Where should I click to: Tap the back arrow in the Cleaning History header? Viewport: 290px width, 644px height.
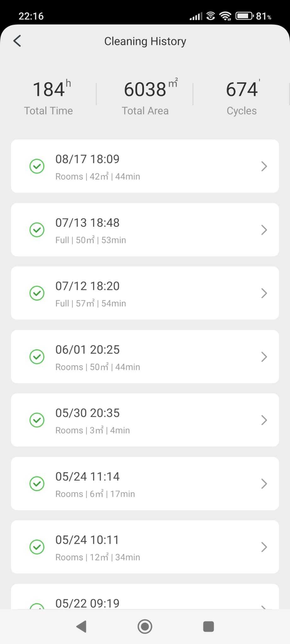(x=17, y=41)
